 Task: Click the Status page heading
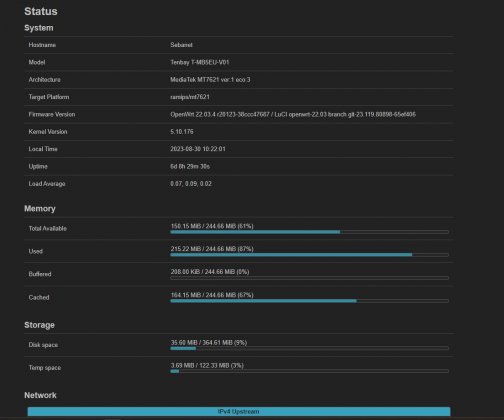(x=41, y=11)
